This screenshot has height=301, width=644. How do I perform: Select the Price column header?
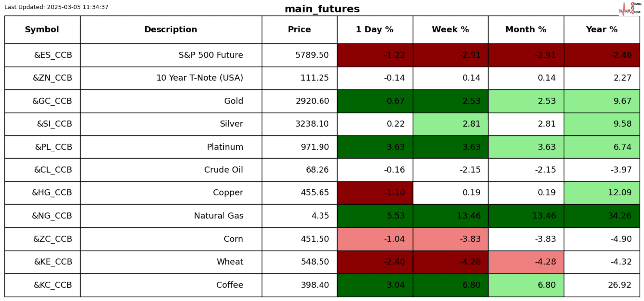[x=300, y=30]
